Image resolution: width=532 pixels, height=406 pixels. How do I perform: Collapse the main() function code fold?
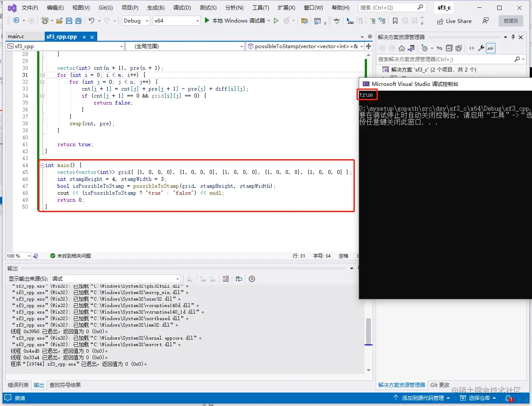click(x=42, y=165)
